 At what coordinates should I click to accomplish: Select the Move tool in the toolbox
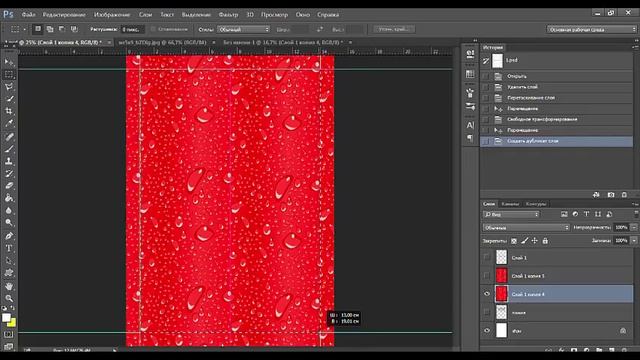(x=9, y=62)
